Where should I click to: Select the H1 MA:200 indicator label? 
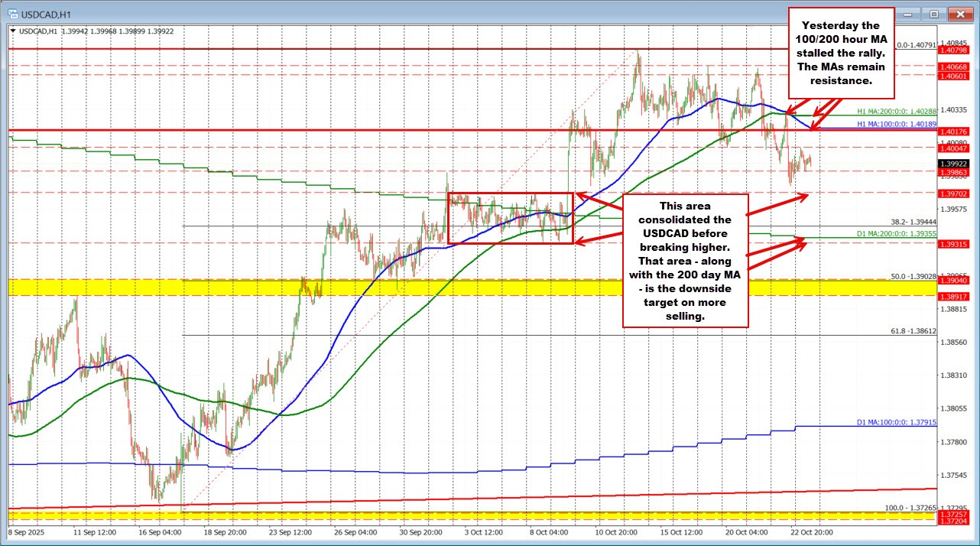click(x=896, y=112)
